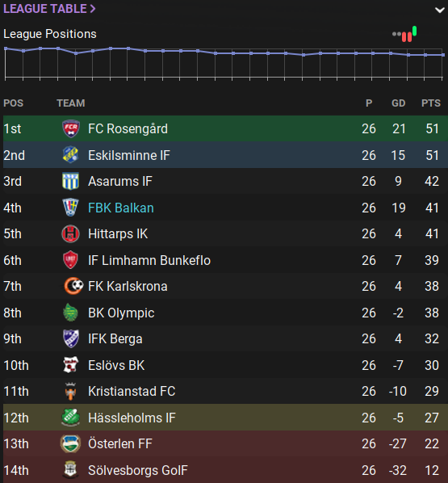Viewport: 448px width, 483px height.
Task: Collapse the League Table panel chevron
Action: (440, 10)
